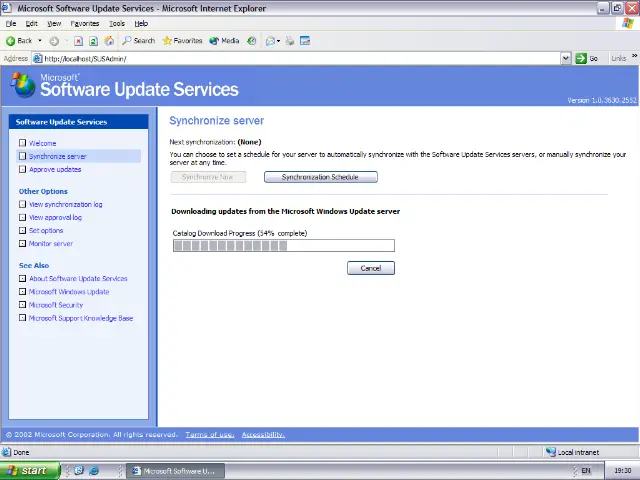
Task: Open Approve updates in sidebar
Action: [55, 169]
